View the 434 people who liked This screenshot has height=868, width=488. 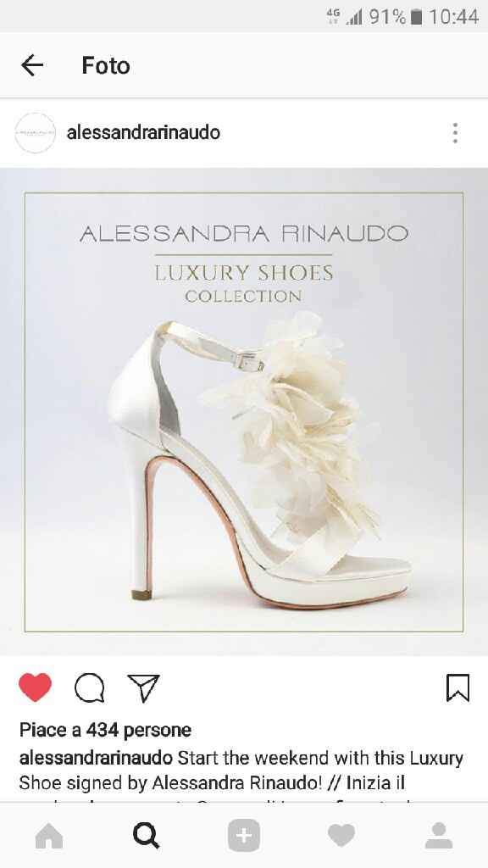click(105, 730)
